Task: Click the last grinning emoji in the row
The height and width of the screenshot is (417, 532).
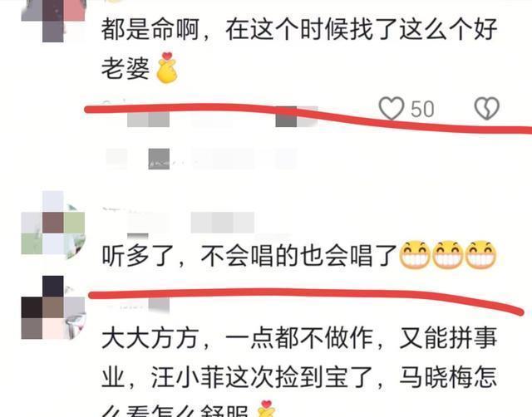Action: 480,255
